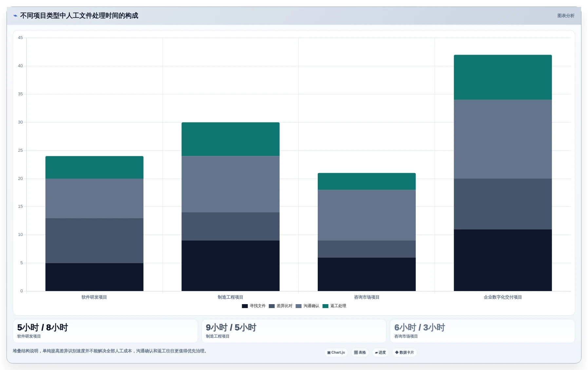Image resolution: width=588 pixels, height=370 pixels.
Task: Toggle the 寻找文件 legend swatch
Action: point(245,306)
